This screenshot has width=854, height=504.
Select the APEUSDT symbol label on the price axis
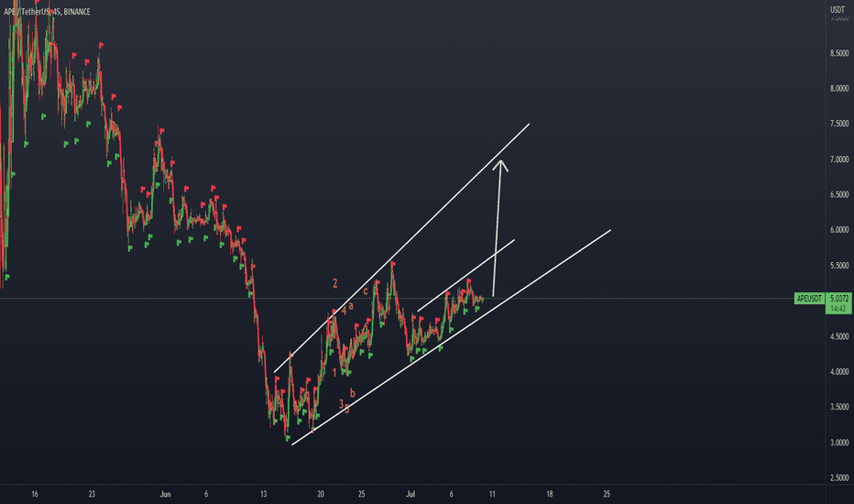click(809, 299)
